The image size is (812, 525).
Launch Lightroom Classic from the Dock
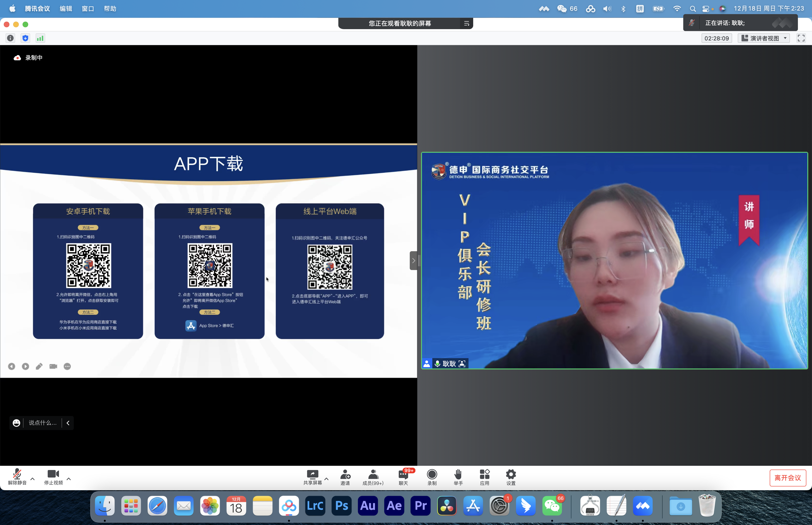tap(315, 505)
